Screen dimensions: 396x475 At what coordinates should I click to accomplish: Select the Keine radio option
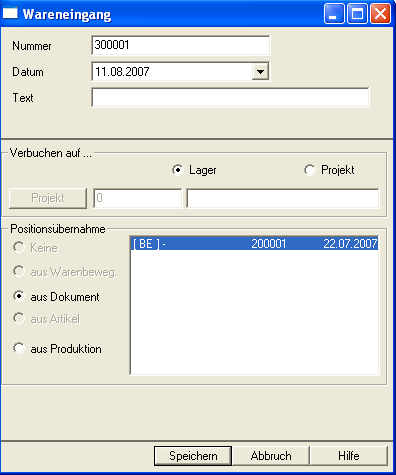click(x=19, y=248)
